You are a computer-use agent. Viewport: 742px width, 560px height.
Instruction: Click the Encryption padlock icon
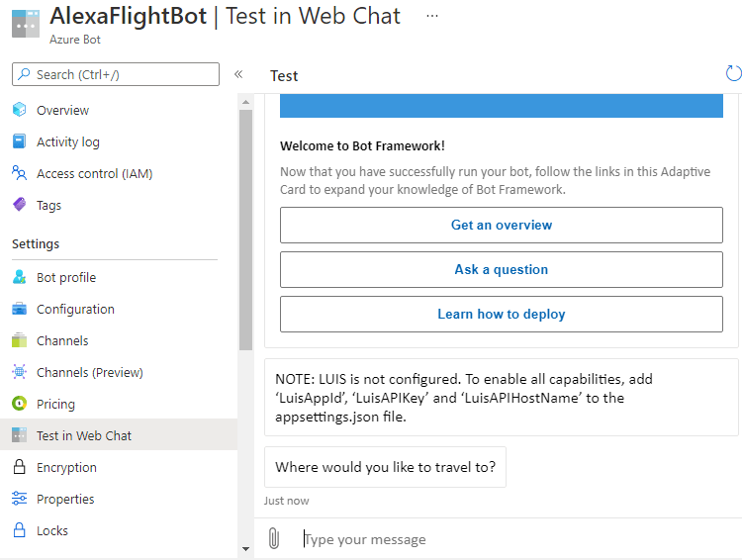click(19, 467)
